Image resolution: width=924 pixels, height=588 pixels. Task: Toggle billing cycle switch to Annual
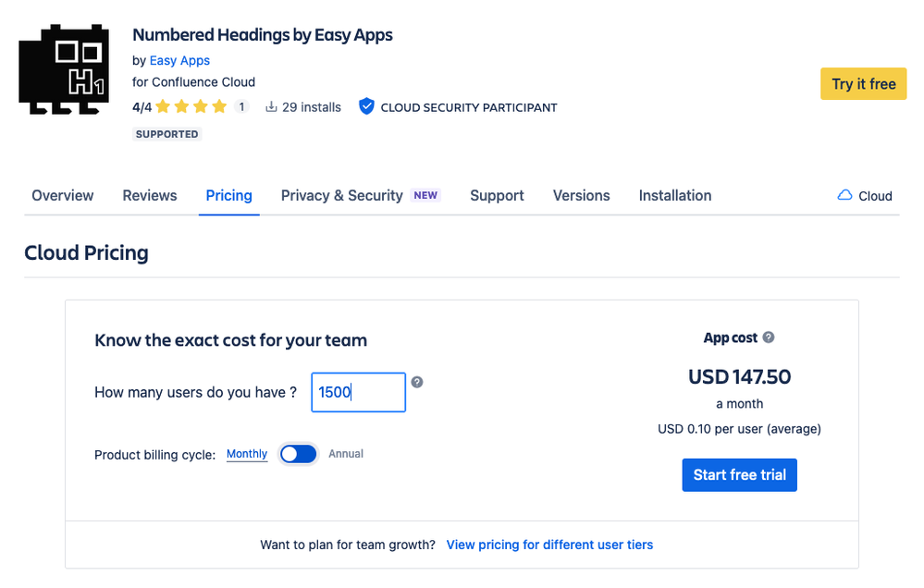pos(299,454)
